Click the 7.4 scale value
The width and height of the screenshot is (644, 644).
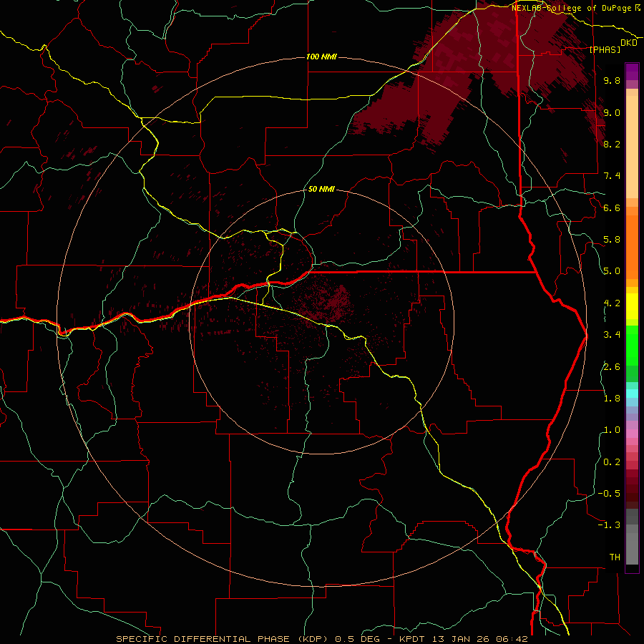click(612, 176)
